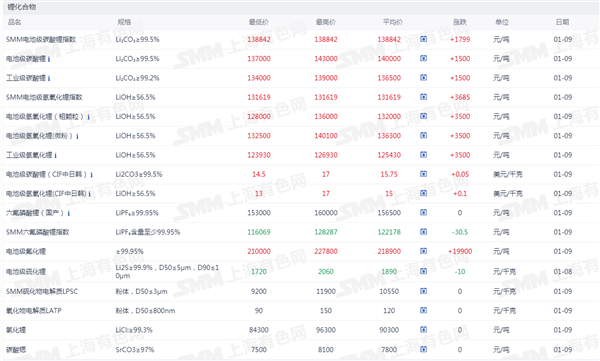Viewport: 600px width, 361px height.
Task: Open the 氯化锂 product link
Action: [x=16, y=330]
